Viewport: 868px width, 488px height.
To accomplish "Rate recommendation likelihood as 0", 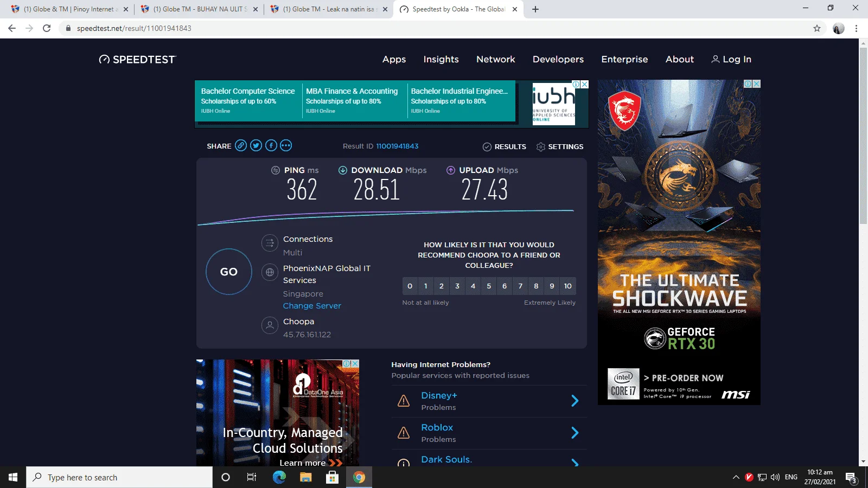I will pyautogui.click(x=410, y=286).
